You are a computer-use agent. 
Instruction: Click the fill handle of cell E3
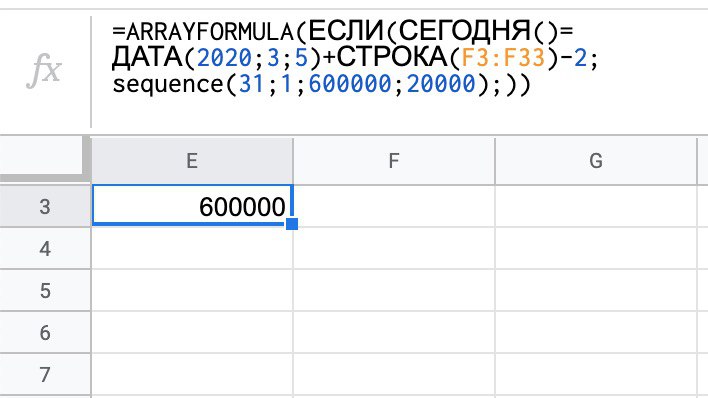[292, 224]
